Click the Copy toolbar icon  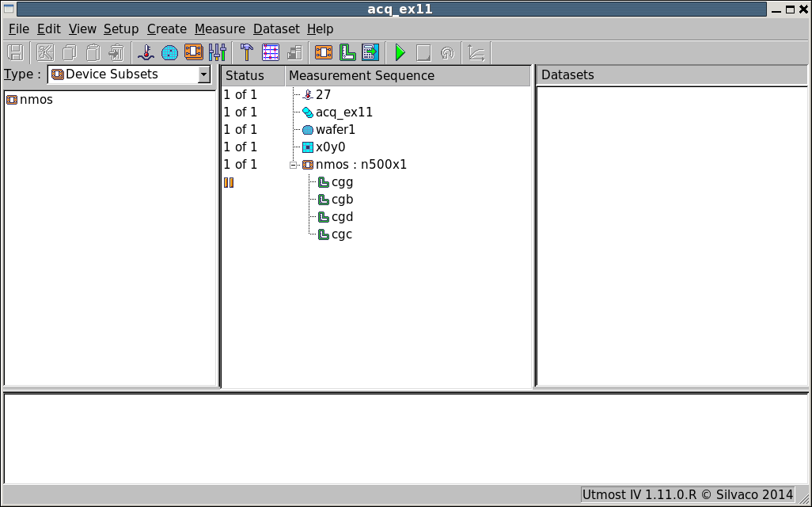[70, 53]
